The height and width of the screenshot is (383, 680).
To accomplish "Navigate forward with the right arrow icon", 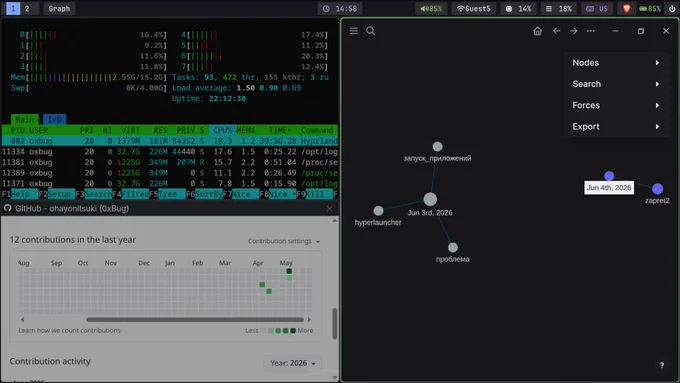I will click(x=573, y=31).
